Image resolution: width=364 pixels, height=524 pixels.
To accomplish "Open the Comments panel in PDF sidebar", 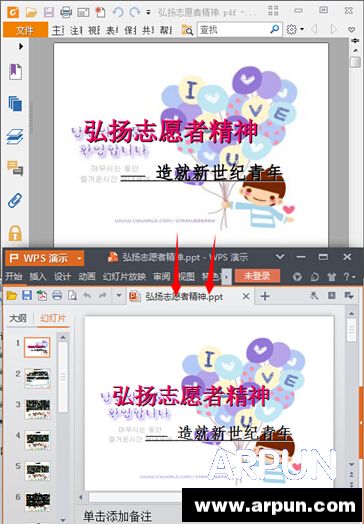I will point(15,168).
